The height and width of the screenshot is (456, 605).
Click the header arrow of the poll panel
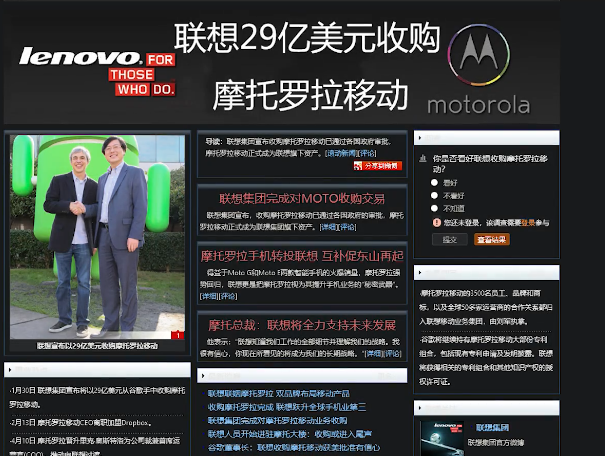click(420, 138)
